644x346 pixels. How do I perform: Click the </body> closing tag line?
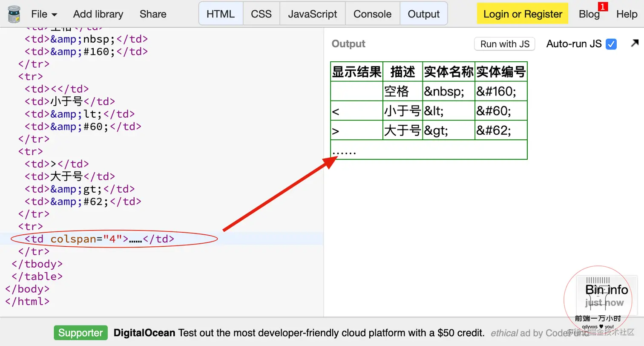[x=28, y=289]
